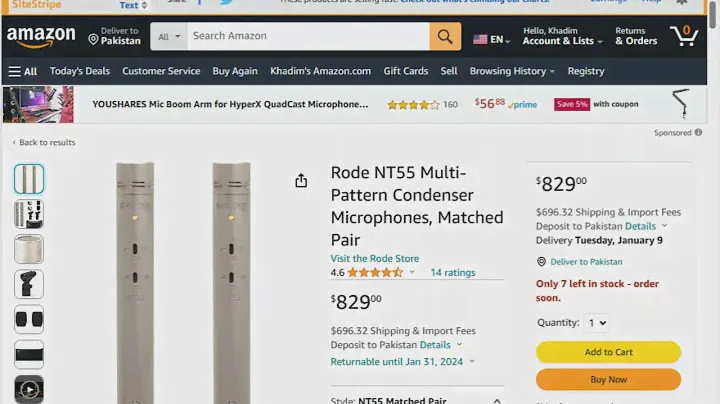Click the Buy Now button
Image resolution: width=720 pixels, height=404 pixels.
(x=608, y=380)
